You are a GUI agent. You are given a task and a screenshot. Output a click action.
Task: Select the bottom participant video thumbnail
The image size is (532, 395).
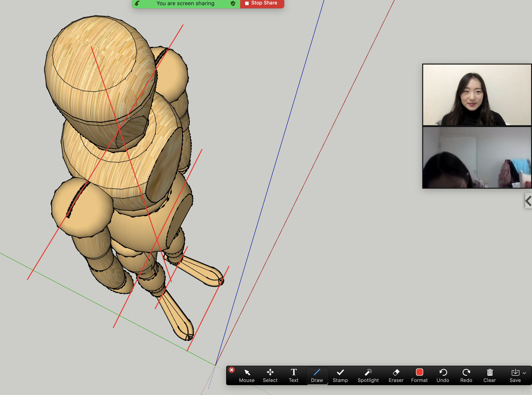[x=477, y=157]
